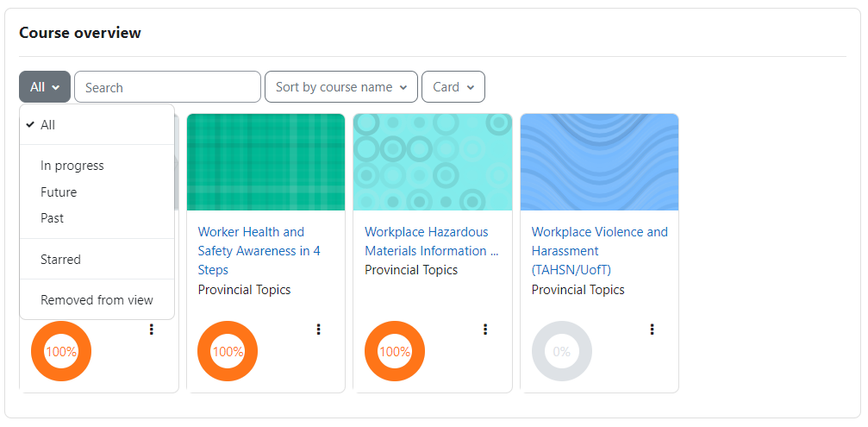Choose Future from filter menu
Image resolution: width=868 pixels, height=427 pixels.
coord(97,192)
